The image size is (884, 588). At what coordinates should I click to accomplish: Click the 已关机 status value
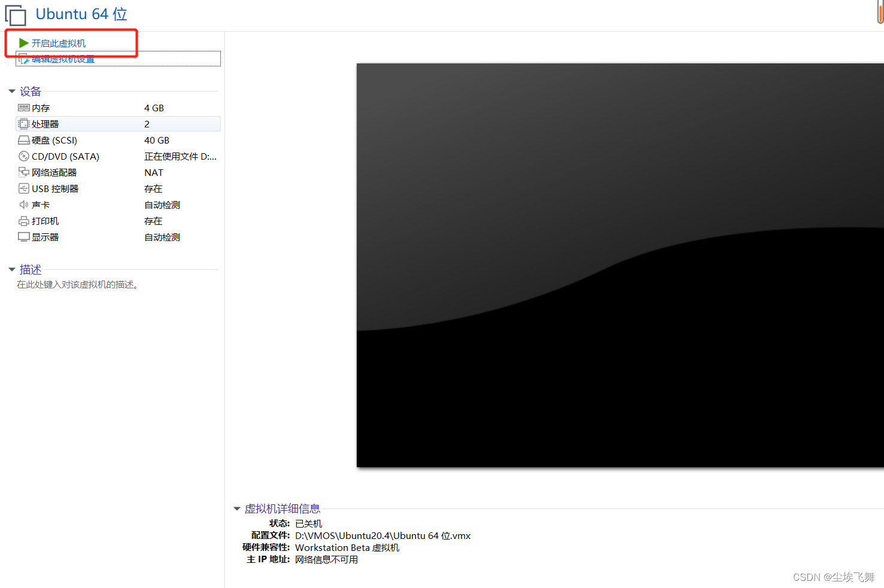309,523
